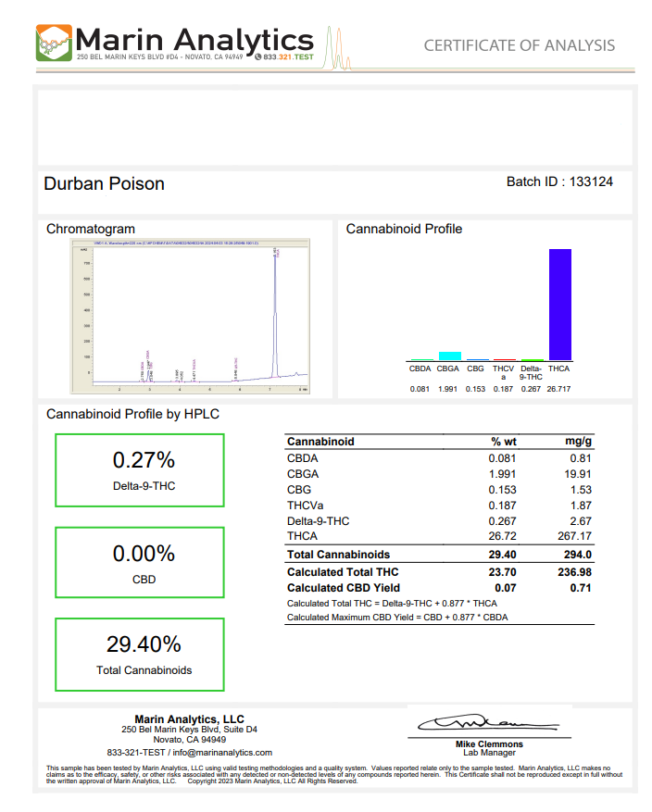The width and height of the screenshot is (652, 812).
Task: Click the Cannabinoid column header in the table
Action: [x=320, y=442]
